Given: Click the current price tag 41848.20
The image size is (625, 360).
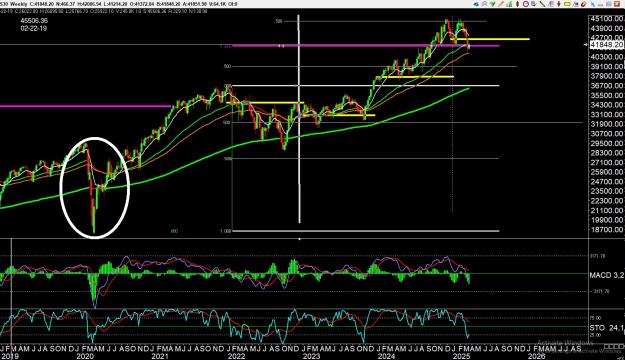Looking at the screenshot, I should 606,45.
